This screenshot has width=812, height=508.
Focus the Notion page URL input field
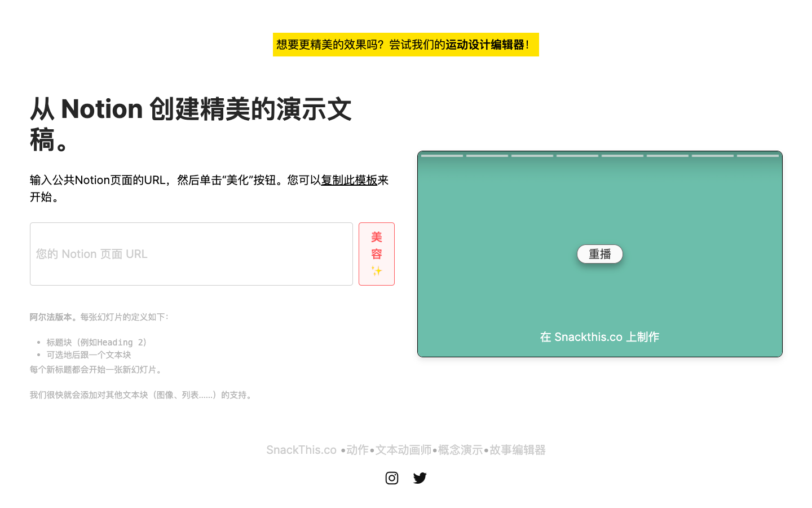tap(191, 254)
